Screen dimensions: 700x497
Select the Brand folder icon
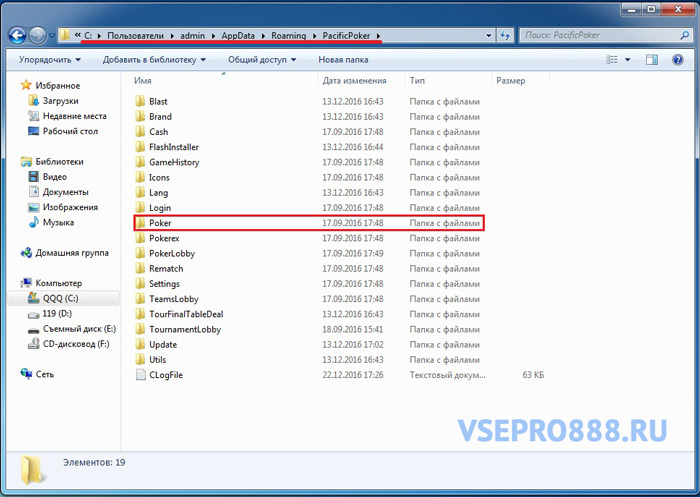pyautogui.click(x=140, y=117)
